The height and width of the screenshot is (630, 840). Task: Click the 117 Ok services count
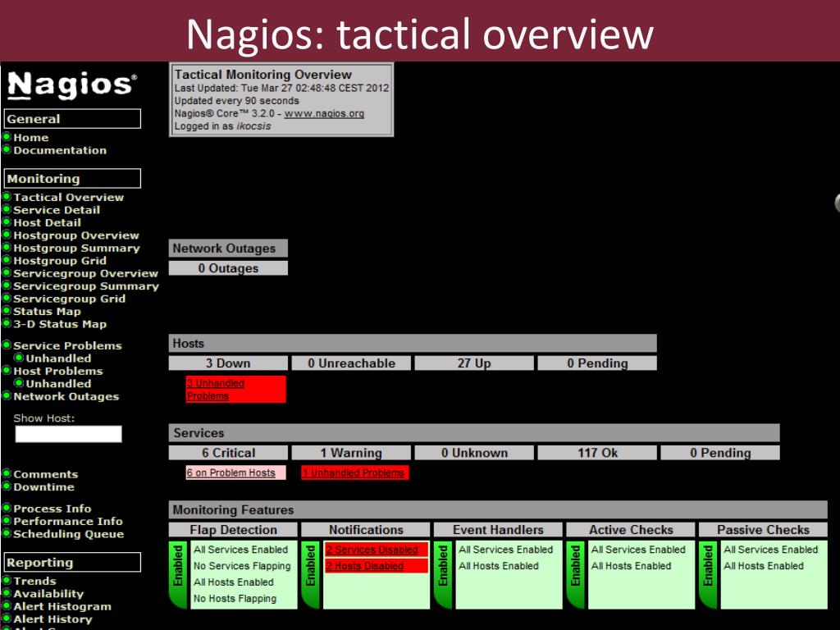click(597, 453)
